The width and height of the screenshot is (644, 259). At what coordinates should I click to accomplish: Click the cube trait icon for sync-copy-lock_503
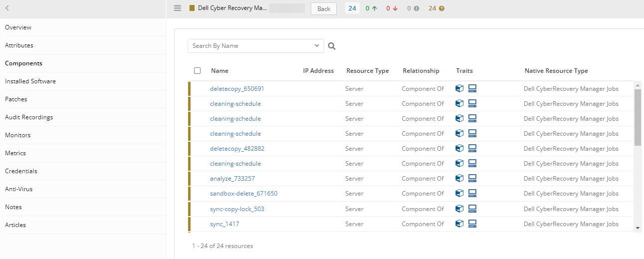(459, 209)
